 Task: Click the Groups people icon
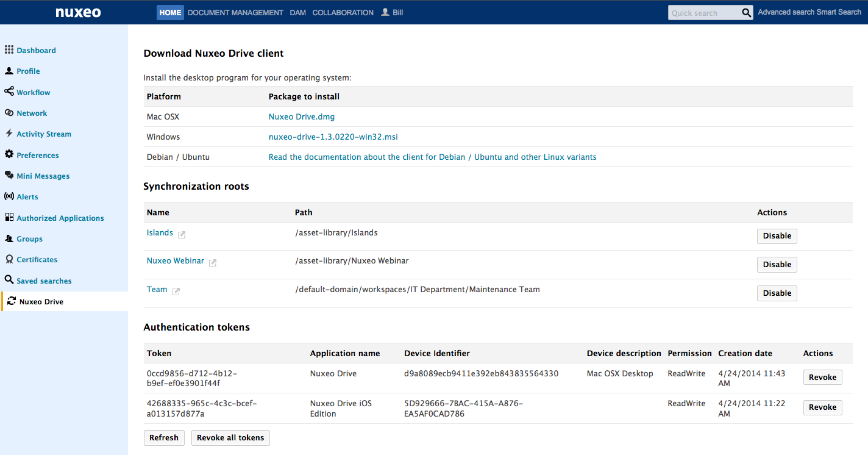tap(9, 238)
